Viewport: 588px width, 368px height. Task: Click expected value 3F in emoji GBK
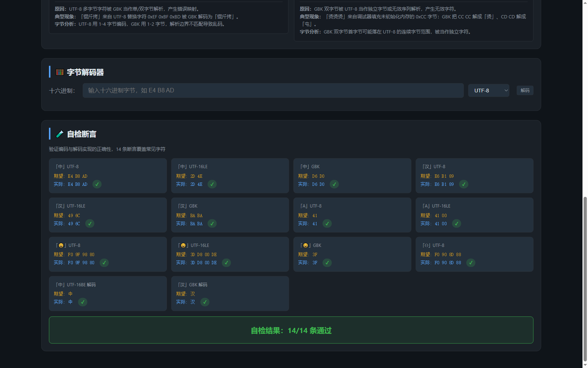click(315, 255)
